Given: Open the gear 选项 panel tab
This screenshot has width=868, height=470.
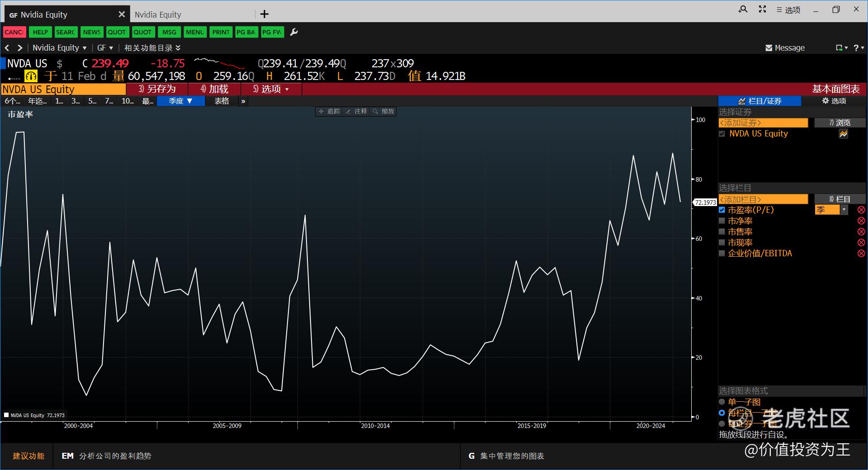Looking at the screenshot, I should (x=834, y=101).
